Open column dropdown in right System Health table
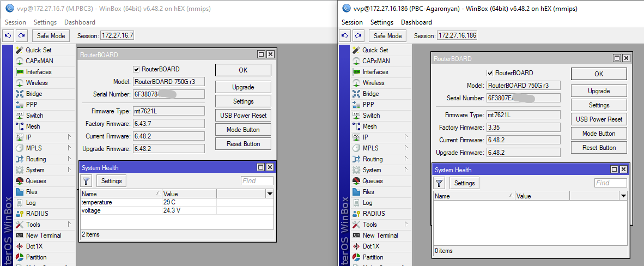 point(623,196)
